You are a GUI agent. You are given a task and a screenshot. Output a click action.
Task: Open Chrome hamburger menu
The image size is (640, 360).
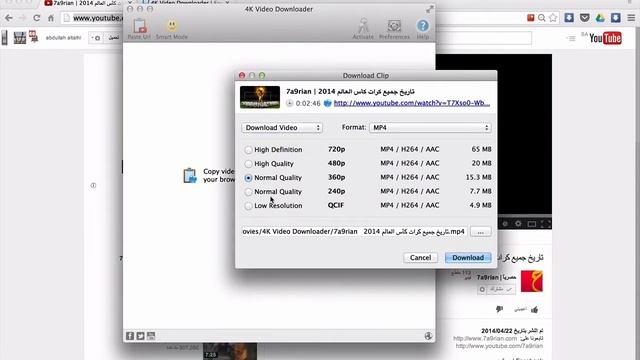coord(631,18)
